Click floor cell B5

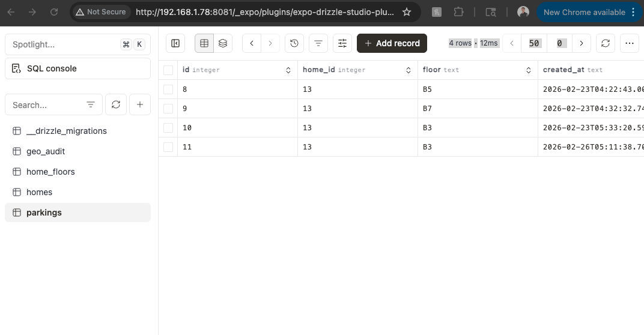[x=478, y=89]
